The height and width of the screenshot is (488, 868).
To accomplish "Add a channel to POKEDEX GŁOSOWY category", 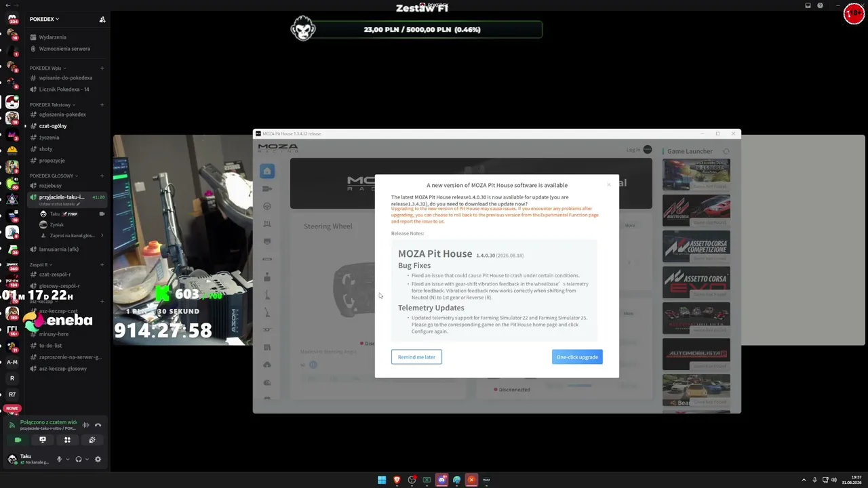I will (x=102, y=176).
